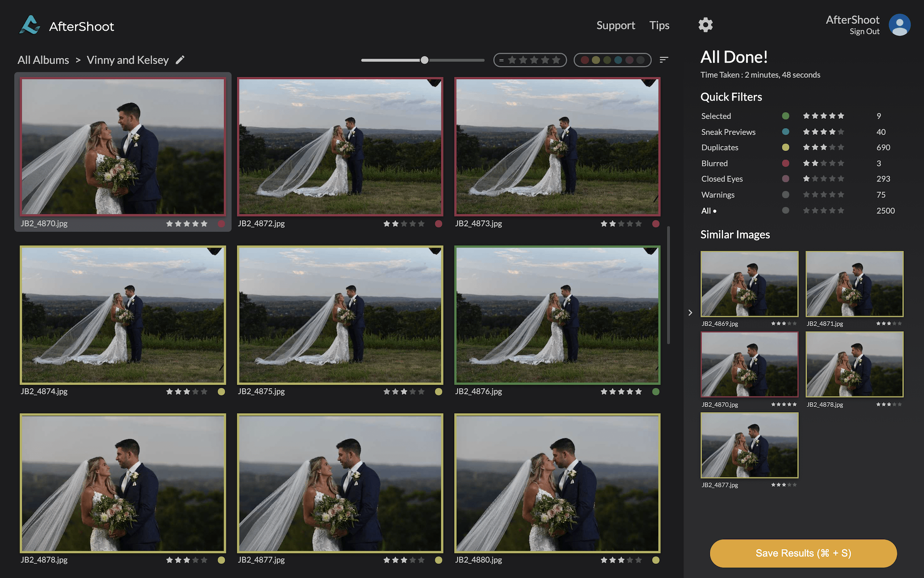Image resolution: width=924 pixels, height=578 pixels.
Task: Go back to All Albums breadcrumb
Action: coord(43,60)
